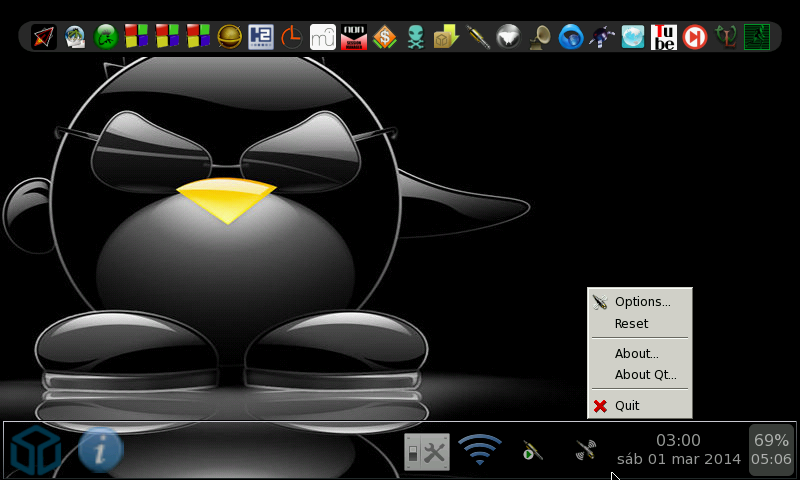Viewport: 800px width, 480px height.
Task: Launch the green ornate 'tL' icon
Action: [726, 37]
